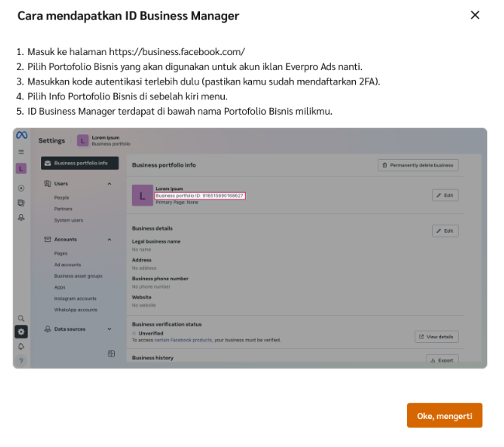Click the Meta logo icon
504x447 pixels.
pos(22,136)
